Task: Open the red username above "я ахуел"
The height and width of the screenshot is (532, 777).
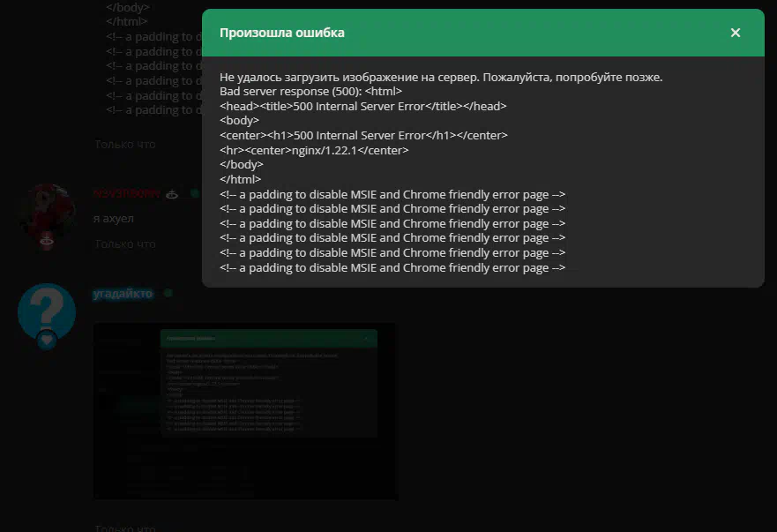Action: click(x=127, y=193)
